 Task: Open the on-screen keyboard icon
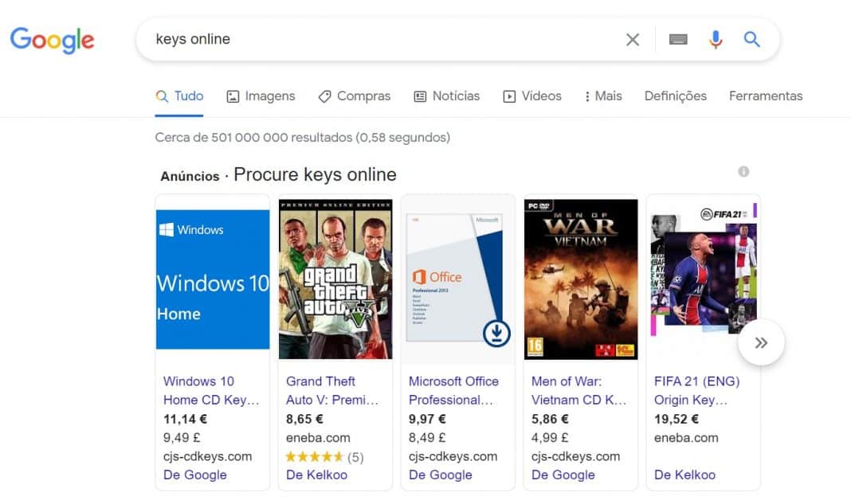(678, 40)
